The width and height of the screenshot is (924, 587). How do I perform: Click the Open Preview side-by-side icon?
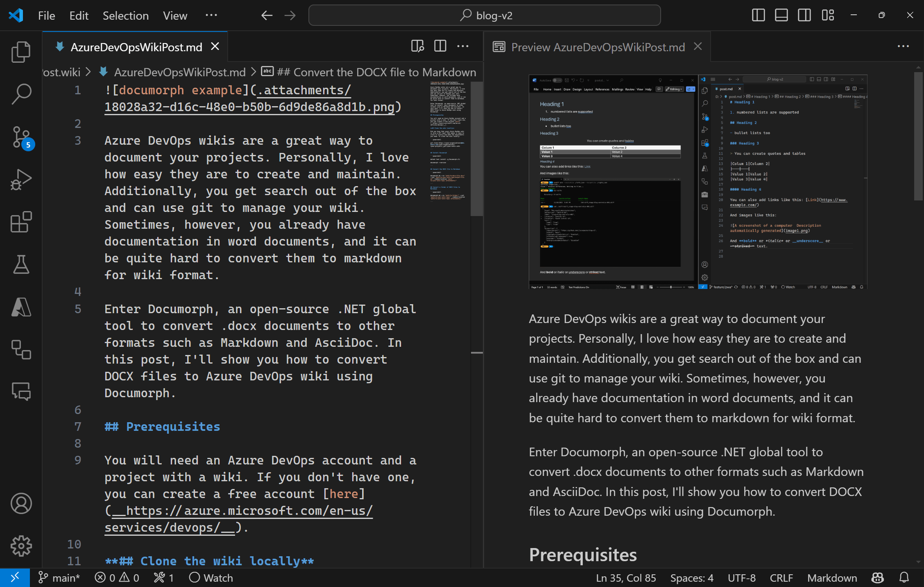[x=417, y=46]
